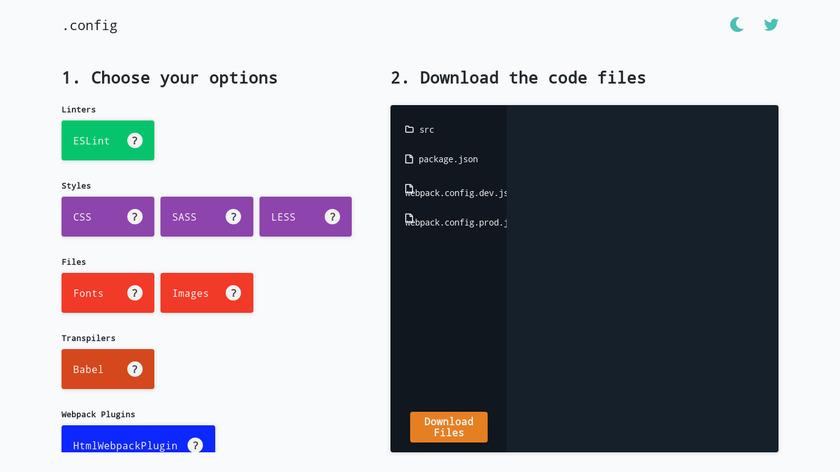Toggle the Fonts files option
Screen dimensions: 840x472
pos(88,293)
